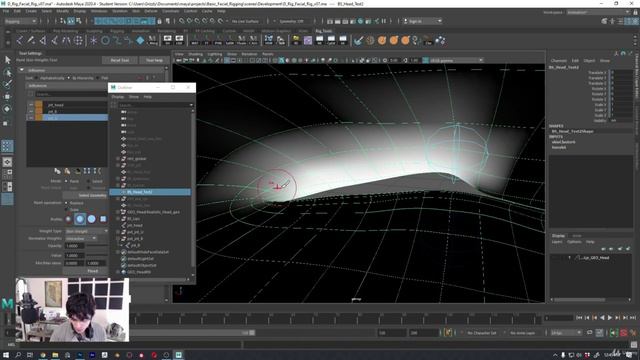Activate the Paint Selection brush tool in toolbox

7,84
